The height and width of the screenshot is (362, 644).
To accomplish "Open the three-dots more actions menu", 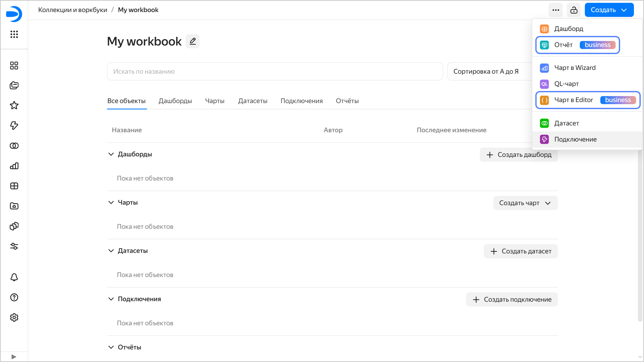I will point(555,10).
